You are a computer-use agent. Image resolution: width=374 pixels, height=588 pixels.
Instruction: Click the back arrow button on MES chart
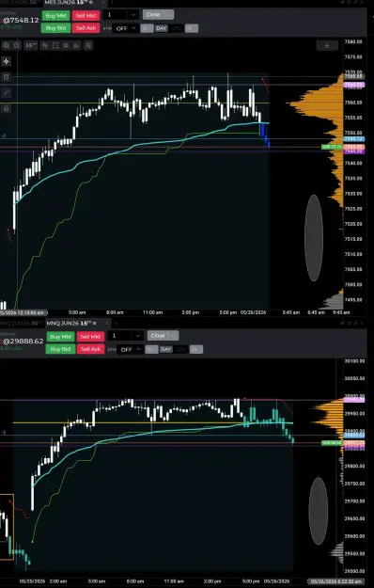(327, 45)
